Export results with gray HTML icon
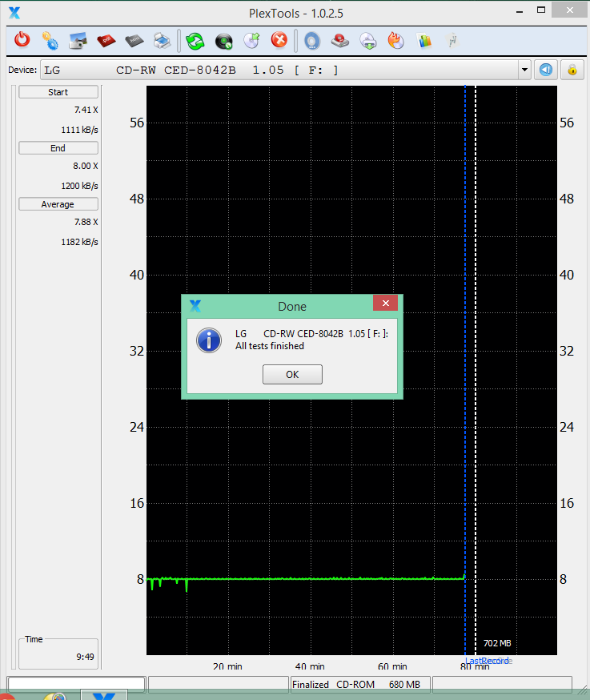 pyautogui.click(x=134, y=41)
